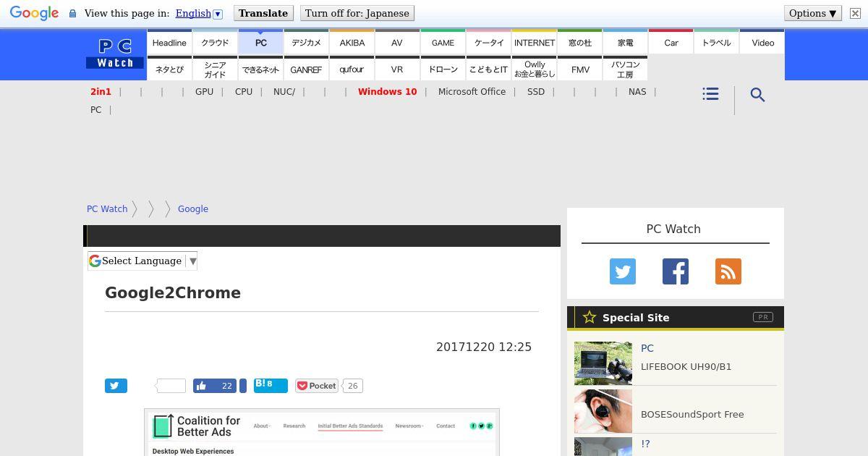Viewport: 868px width, 456px height.
Task: Click the Hatena bookmark B! button
Action: (271, 385)
